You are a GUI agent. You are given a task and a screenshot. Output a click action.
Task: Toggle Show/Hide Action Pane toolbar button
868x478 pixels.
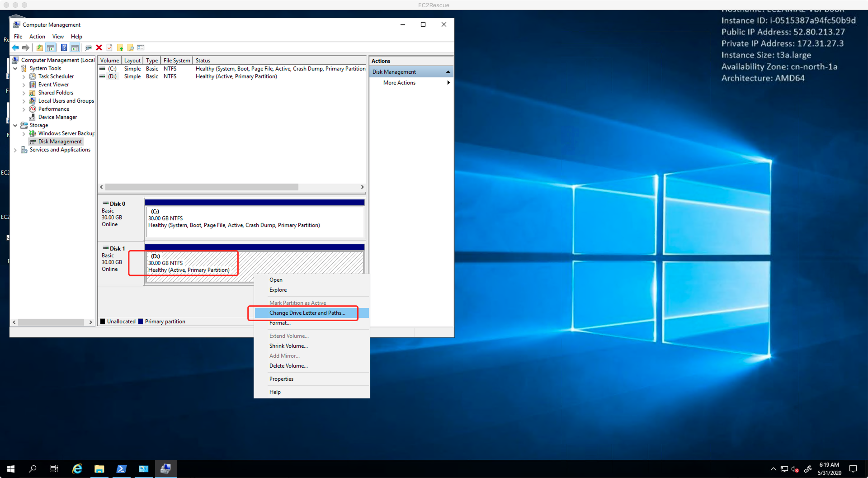click(x=75, y=48)
